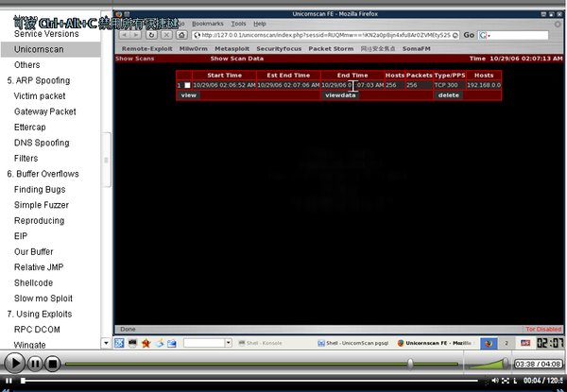Go to the Firefox home page

tap(181, 35)
